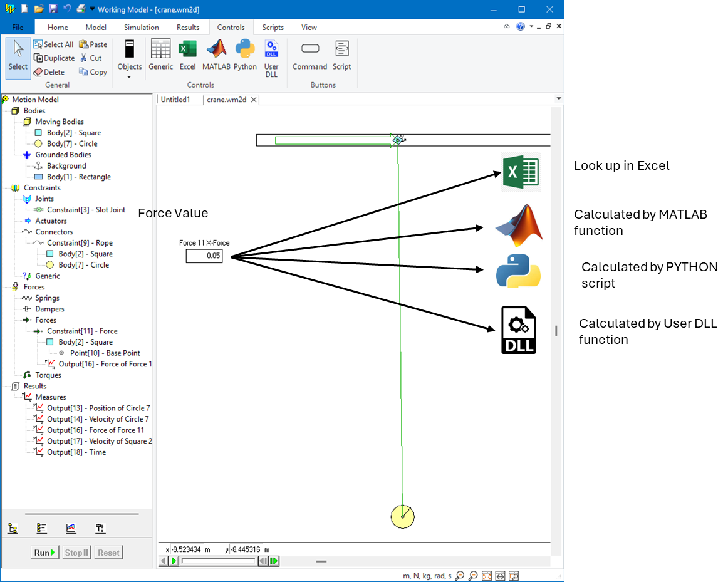The image size is (728, 582).
Task: Switch to the Simulation ribbon tab
Action: (x=141, y=28)
